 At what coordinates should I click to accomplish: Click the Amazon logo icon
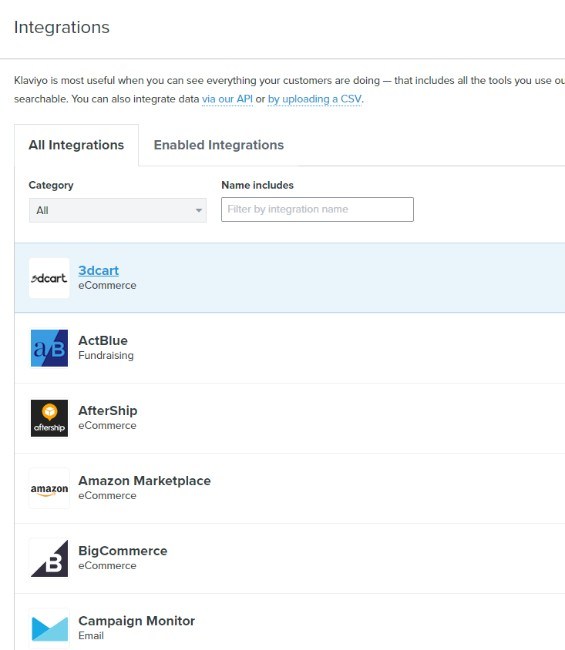coord(49,488)
